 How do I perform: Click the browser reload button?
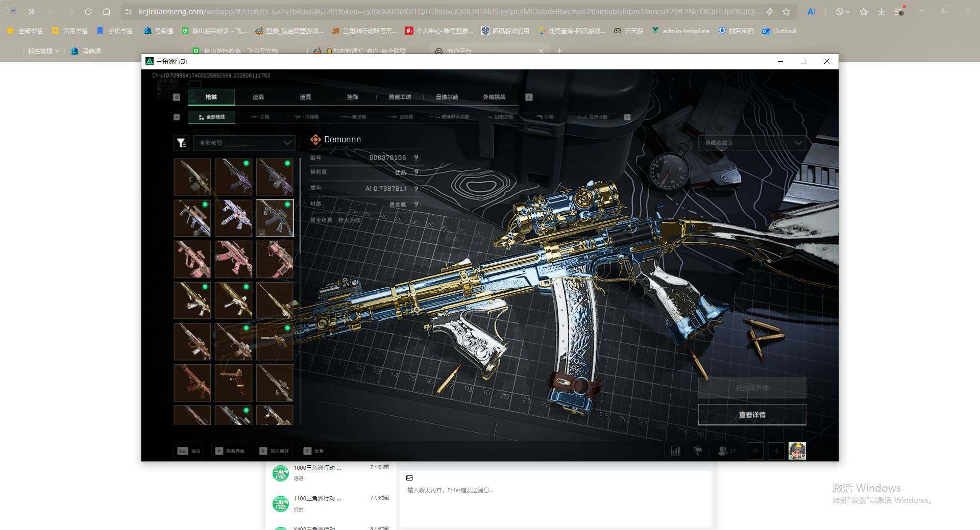[88, 11]
